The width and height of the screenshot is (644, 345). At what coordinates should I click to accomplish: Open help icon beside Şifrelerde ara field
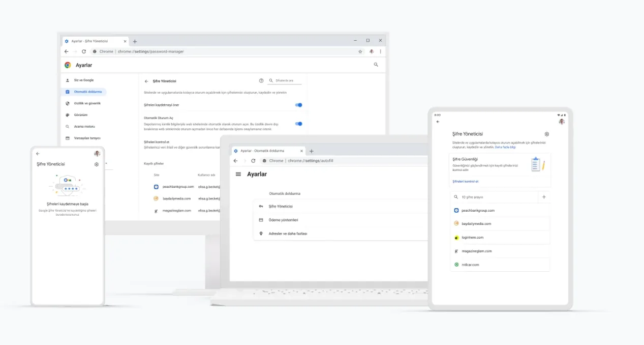261,80
